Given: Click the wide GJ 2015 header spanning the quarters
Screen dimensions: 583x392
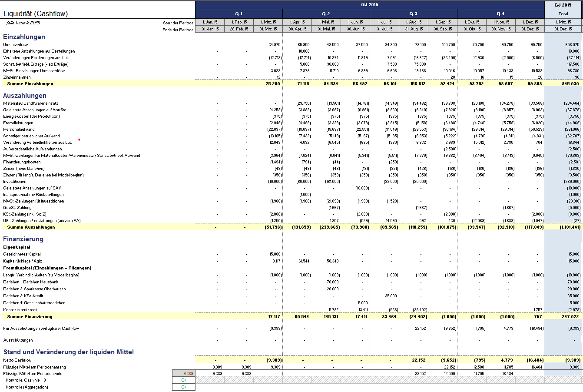Looking at the screenshot, I should click(x=370, y=5).
